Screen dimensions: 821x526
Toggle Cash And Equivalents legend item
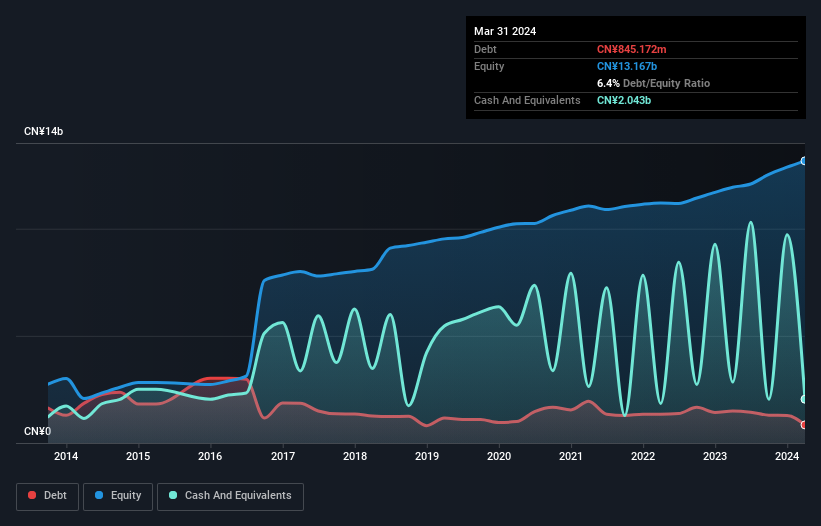click(230, 495)
